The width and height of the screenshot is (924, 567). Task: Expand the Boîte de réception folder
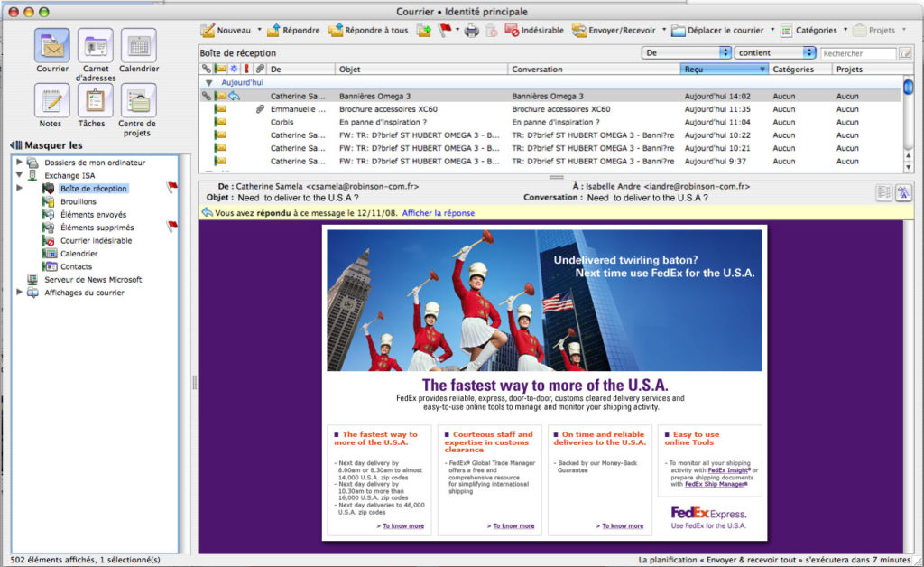click(x=20, y=188)
